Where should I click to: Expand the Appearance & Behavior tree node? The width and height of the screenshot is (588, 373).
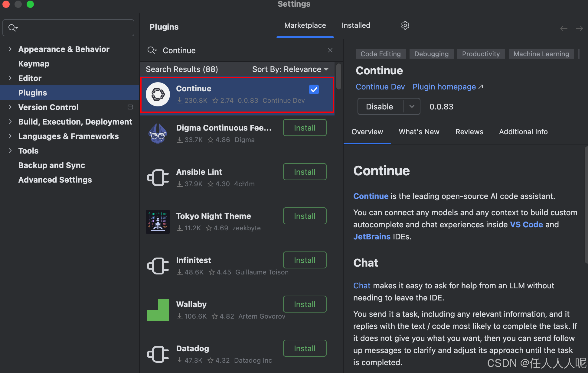[10, 49]
